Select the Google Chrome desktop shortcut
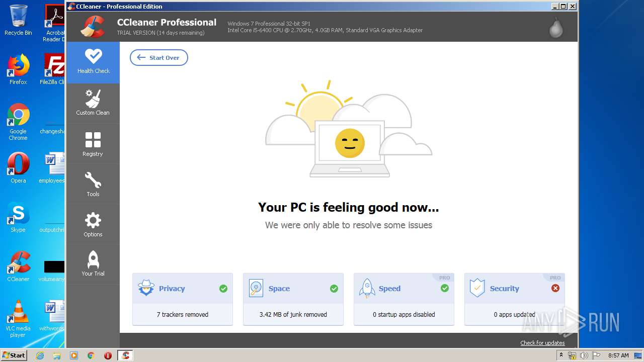Image resolution: width=644 pixels, height=362 pixels. point(18,122)
